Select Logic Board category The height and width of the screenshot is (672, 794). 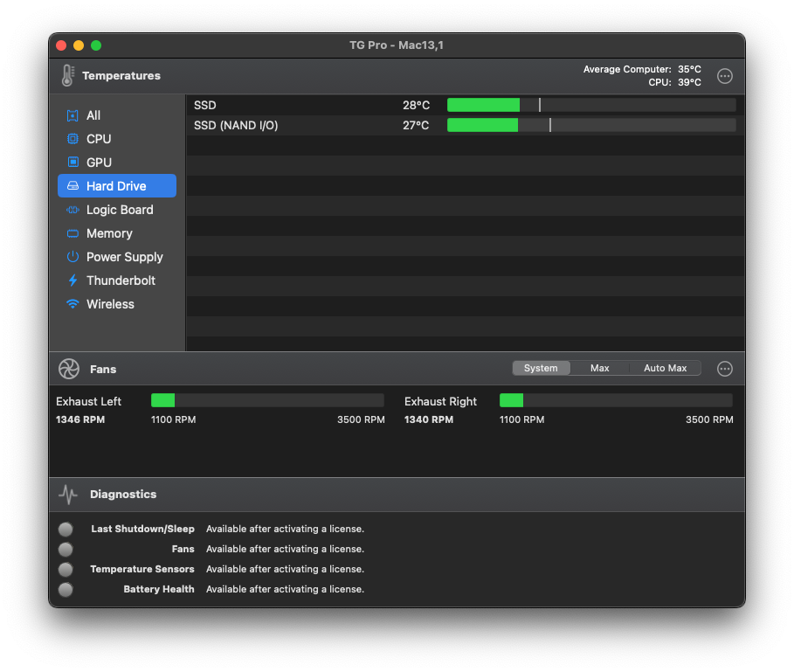(117, 210)
